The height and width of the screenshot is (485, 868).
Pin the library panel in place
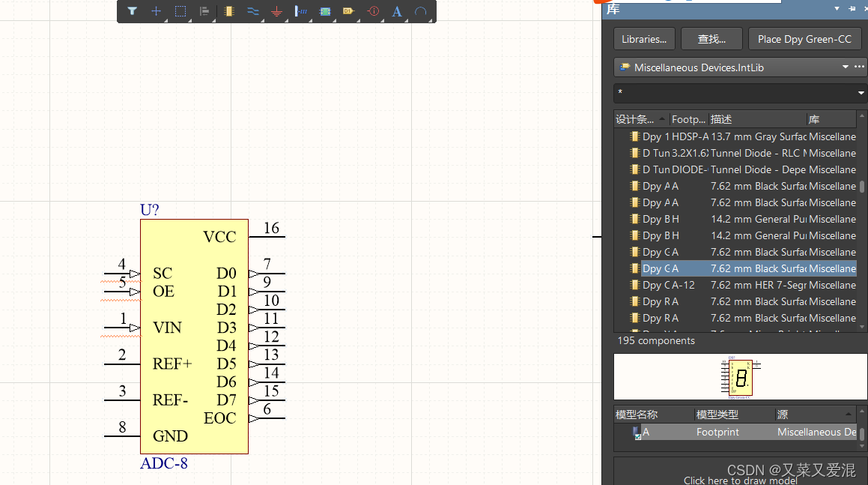coord(852,9)
